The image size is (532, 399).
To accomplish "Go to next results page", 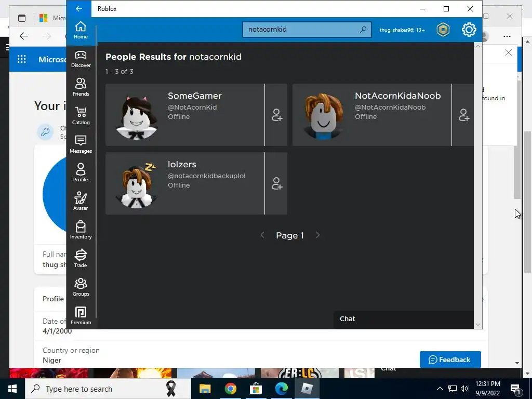I will click(317, 235).
